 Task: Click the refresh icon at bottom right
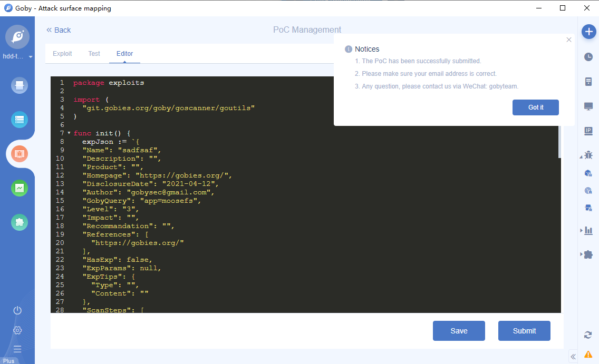coord(588,335)
